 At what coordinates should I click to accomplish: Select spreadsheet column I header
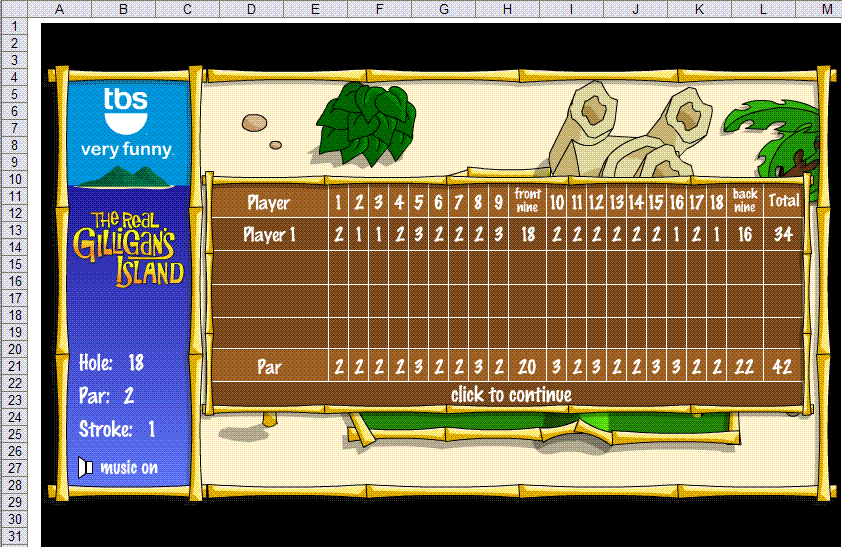(x=571, y=9)
